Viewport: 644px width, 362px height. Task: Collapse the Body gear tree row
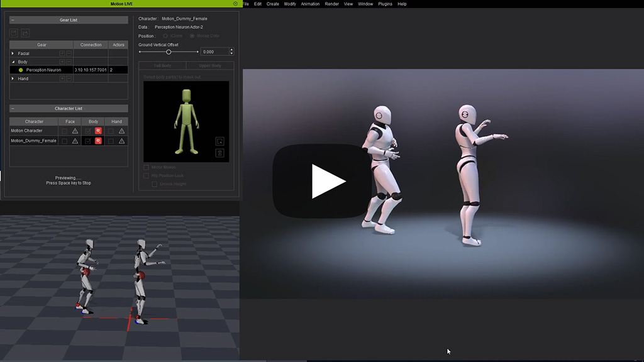13,62
